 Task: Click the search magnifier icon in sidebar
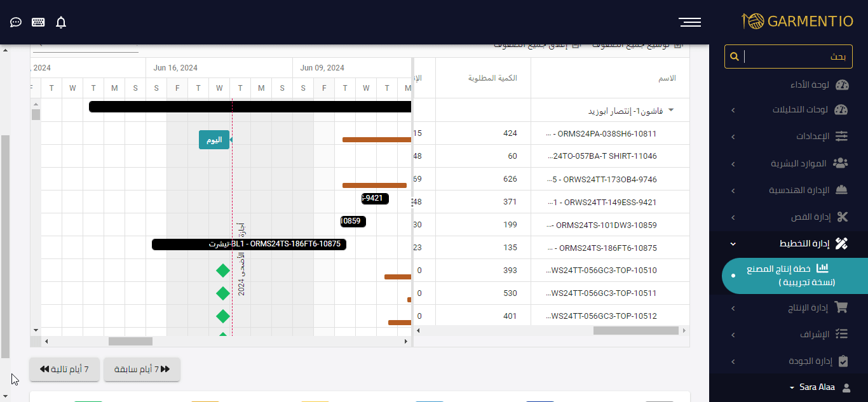pos(735,57)
